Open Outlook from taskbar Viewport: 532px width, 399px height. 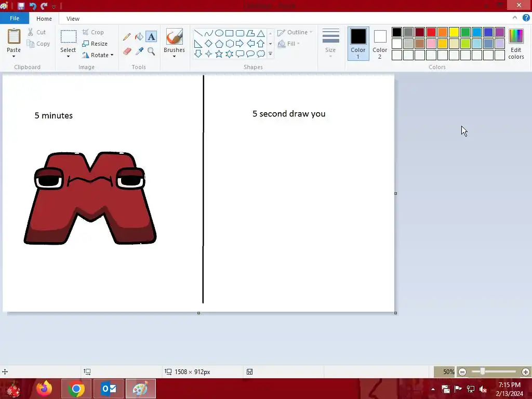(x=109, y=389)
